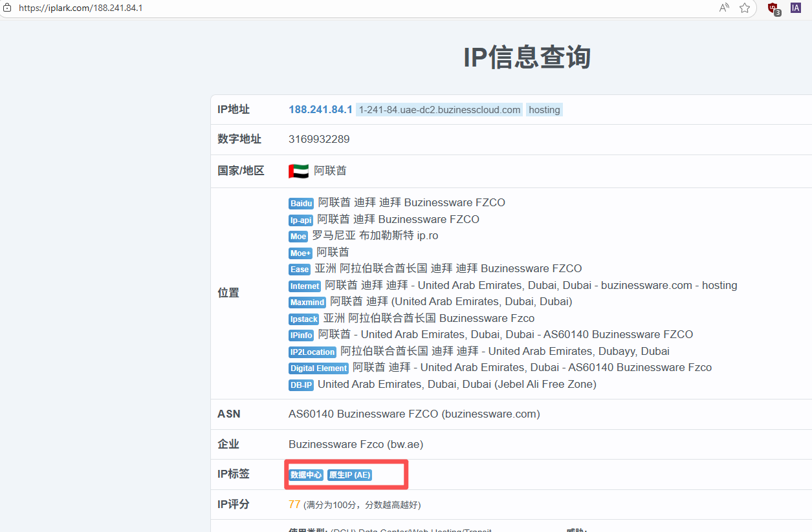Click the Read Aloud icon in address bar
This screenshot has height=532, width=812.
coord(724,8)
